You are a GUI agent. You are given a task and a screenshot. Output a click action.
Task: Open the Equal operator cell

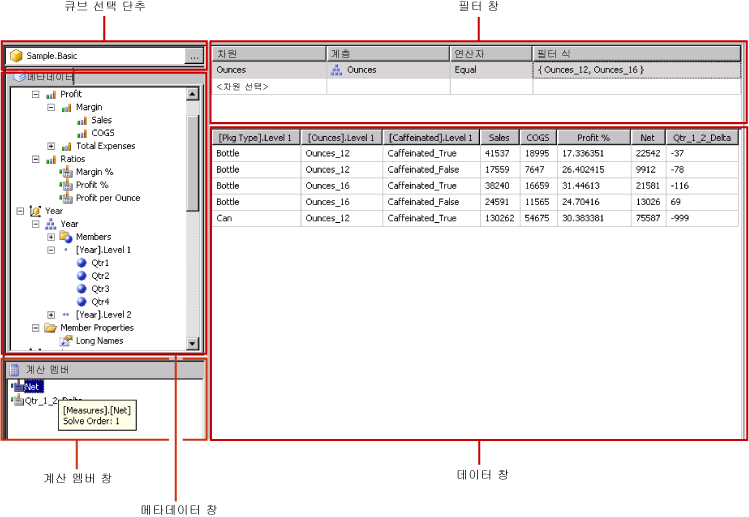click(491, 70)
